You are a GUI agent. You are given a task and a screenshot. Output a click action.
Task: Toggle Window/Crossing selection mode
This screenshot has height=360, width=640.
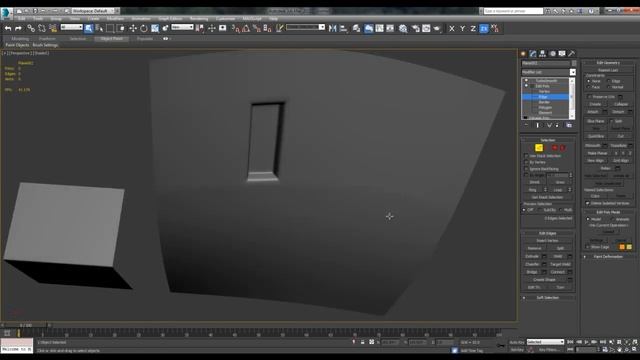(121, 28)
